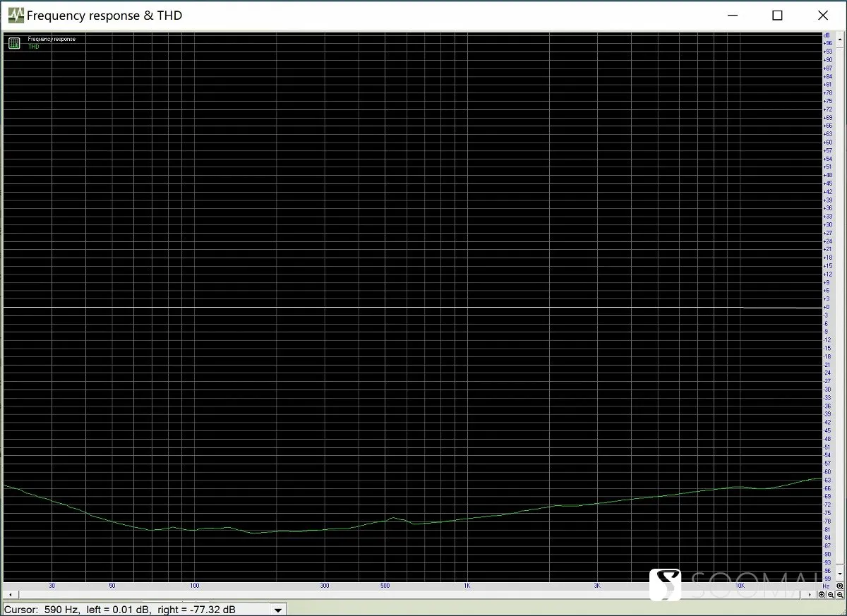The width and height of the screenshot is (847, 616).
Task: Close the Frequency response & THD window
Action: [x=823, y=16]
